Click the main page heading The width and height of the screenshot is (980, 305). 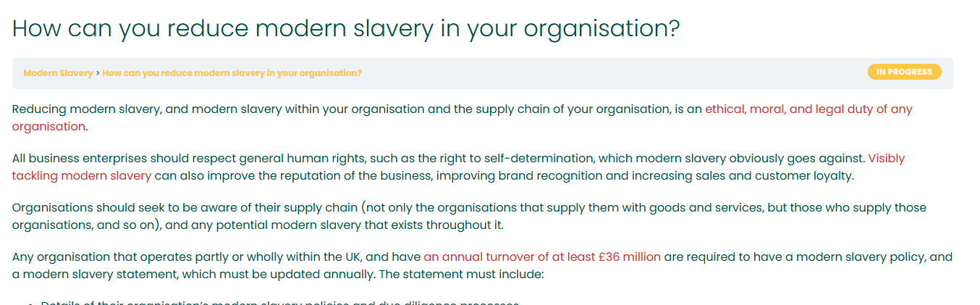pos(346,28)
